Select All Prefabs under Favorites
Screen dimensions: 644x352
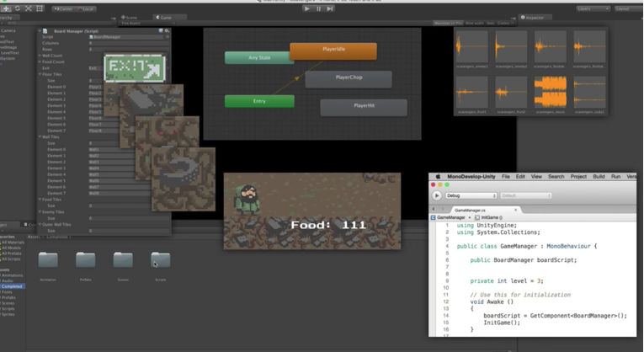[12, 253]
